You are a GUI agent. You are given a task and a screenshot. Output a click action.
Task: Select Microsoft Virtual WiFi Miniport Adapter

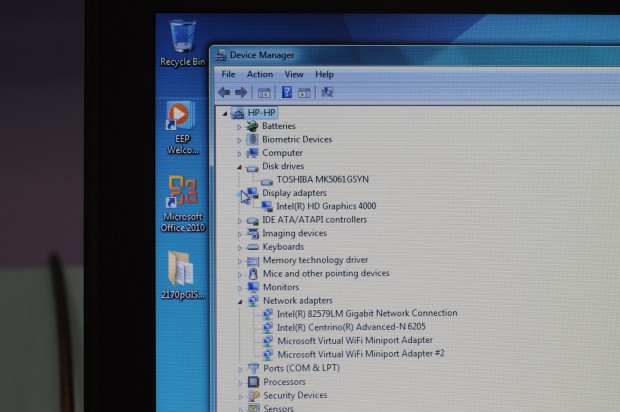[x=355, y=340]
